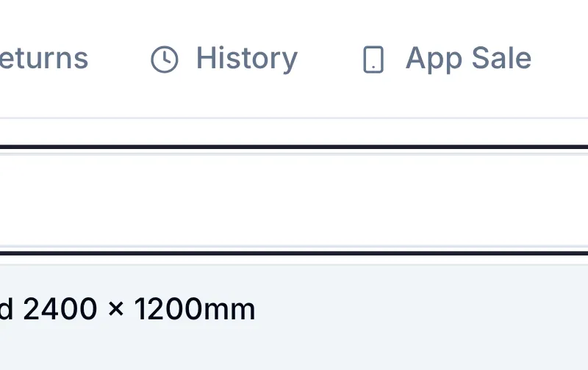Image resolution: width=588 pixels, height=370 pixels.
Task: Click the mobile phone icon for App Sale
Action: (x=373, y=59)
